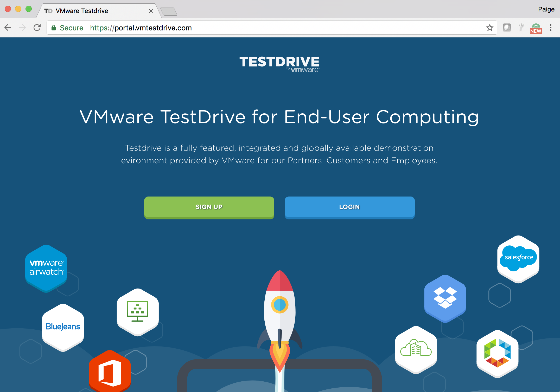This screenshot has width=560, height=392.
Task: Select the green virtual desktop monitor icon
Action: click(x=138, y=312)
